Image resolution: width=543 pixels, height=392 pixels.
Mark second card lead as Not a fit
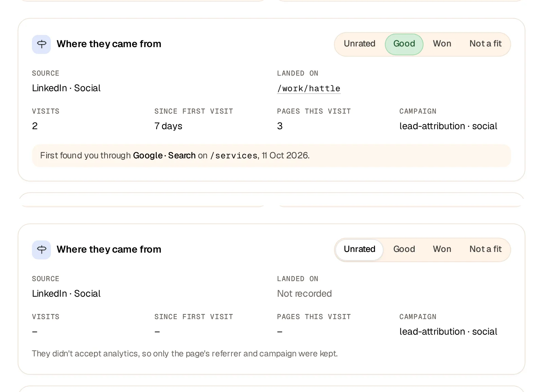click(x=485, y=250)
